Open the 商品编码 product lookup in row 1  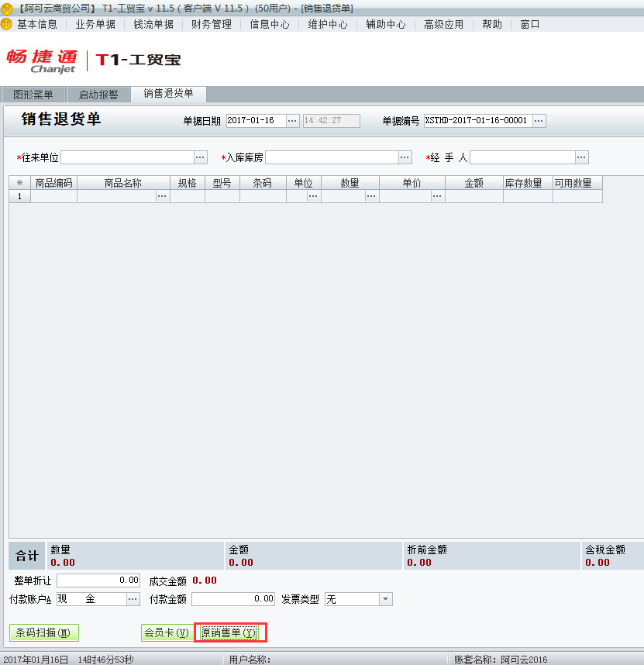tap(163, 196)
